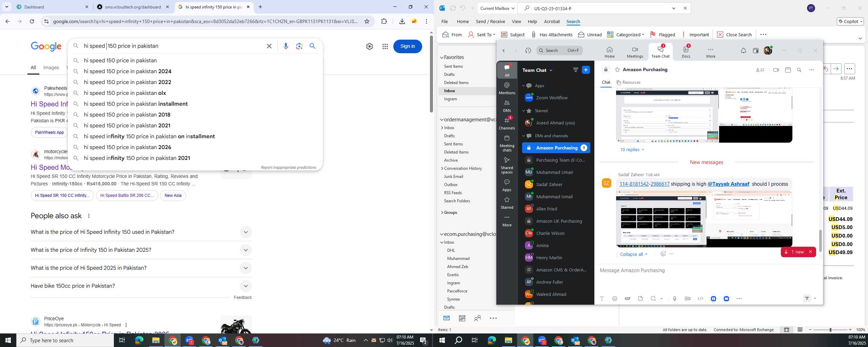Open the Outlook File menu
The height and width of the screenshot is (347, 868).
pyautogui.click(x=444, y=21)
